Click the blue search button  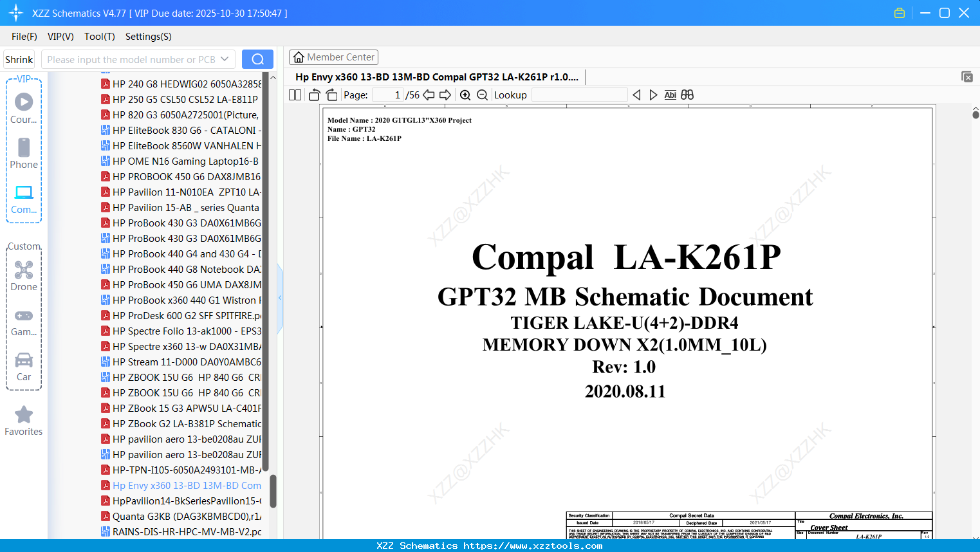pyautogui.click(x=257, y=59)
